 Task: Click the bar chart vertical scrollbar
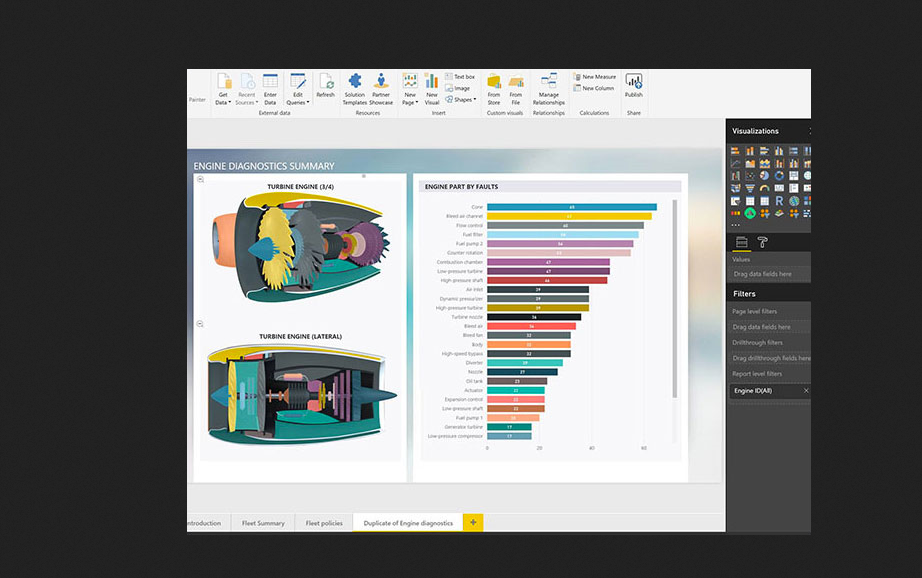click(675, 300)
